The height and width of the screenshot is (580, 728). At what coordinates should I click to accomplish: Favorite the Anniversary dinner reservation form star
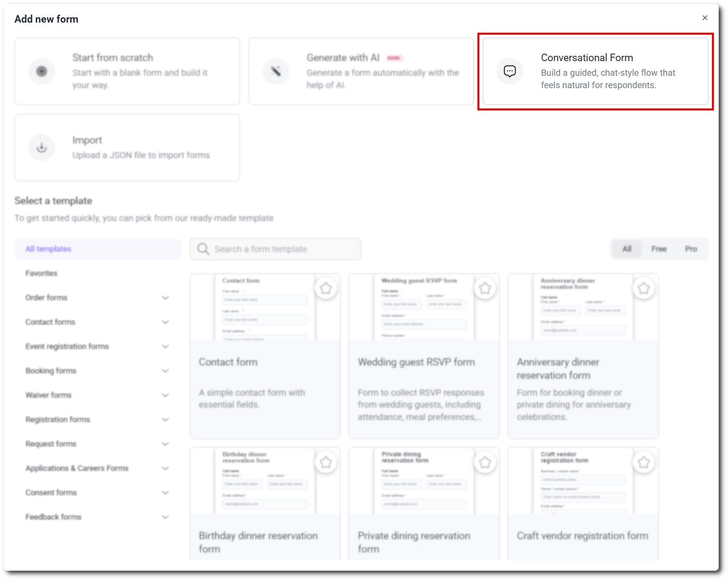click(x=644, y=288)
